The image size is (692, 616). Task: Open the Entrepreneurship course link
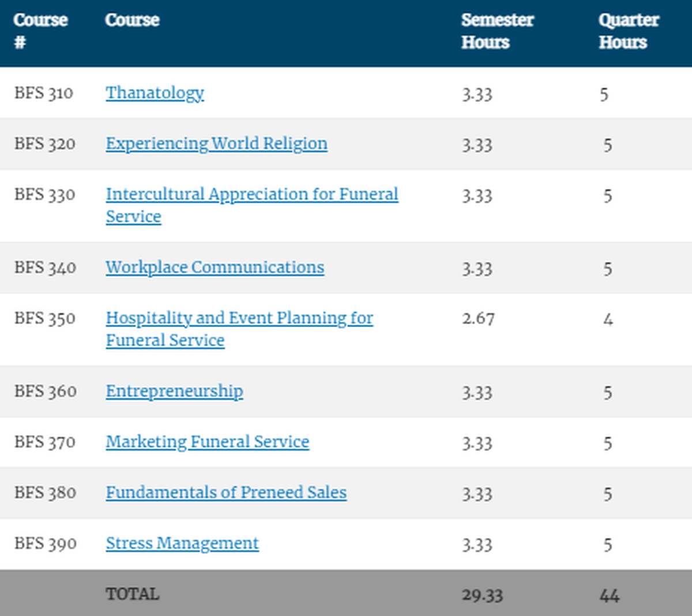[x=174, y=392]
